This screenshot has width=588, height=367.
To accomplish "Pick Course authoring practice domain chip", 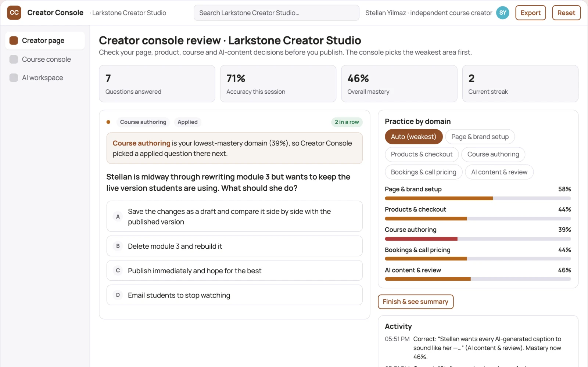I will point(493,154).
